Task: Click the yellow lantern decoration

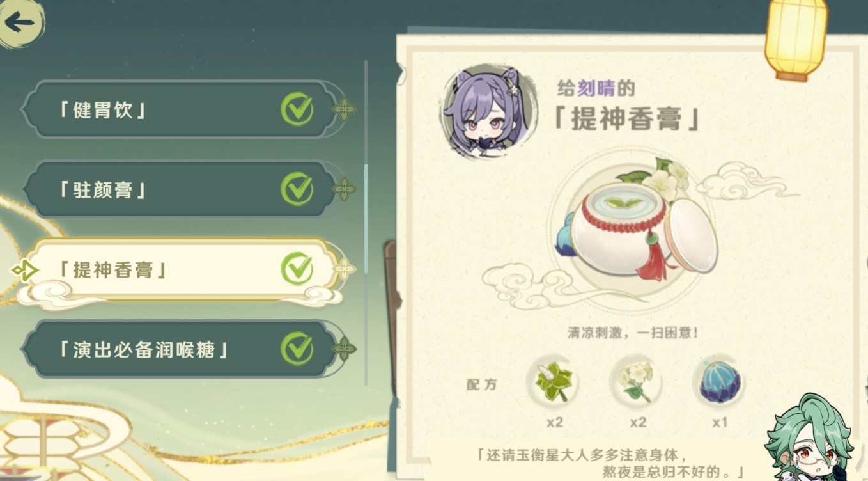Action: (x=796, y=40)
